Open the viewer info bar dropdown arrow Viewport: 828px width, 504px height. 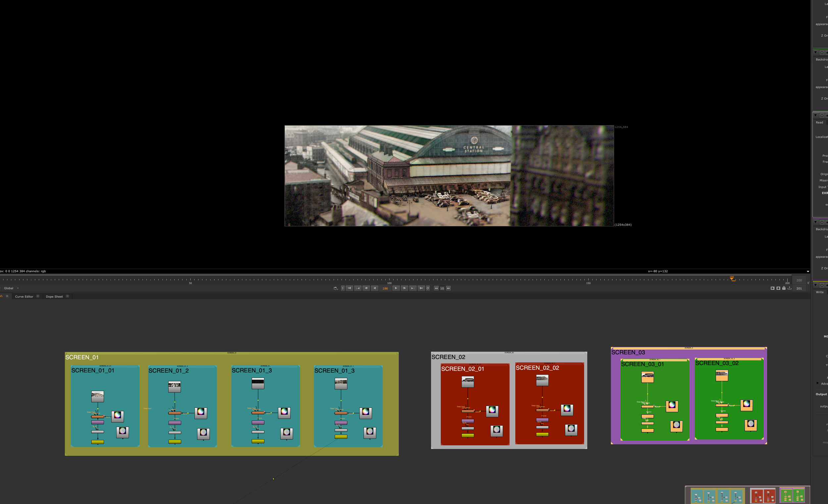[x=808, y=271]
